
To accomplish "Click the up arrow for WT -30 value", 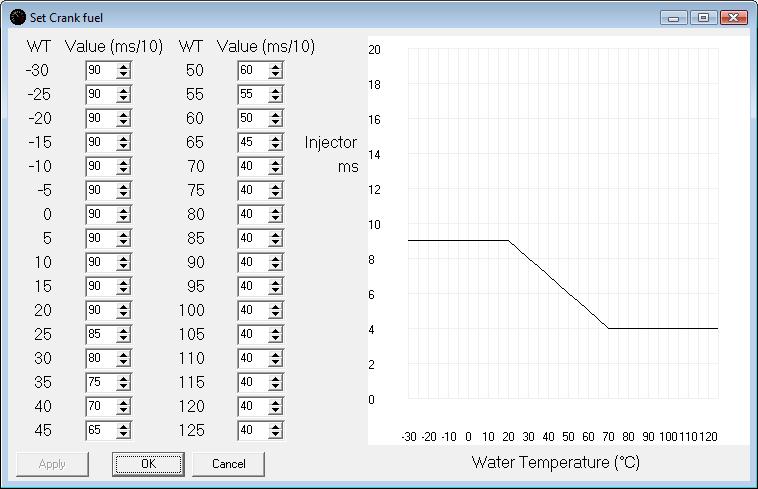I will coord(123,66).
